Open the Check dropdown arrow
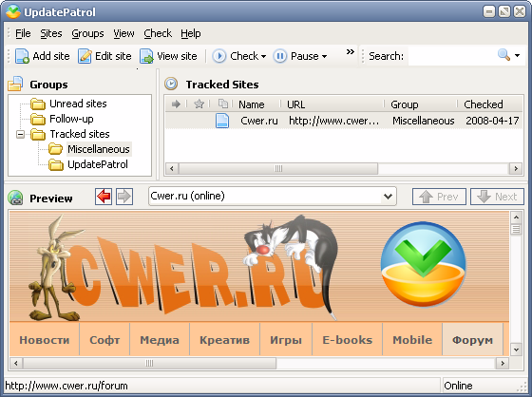This screenshot has width=532, height=397. click(264, 57)
